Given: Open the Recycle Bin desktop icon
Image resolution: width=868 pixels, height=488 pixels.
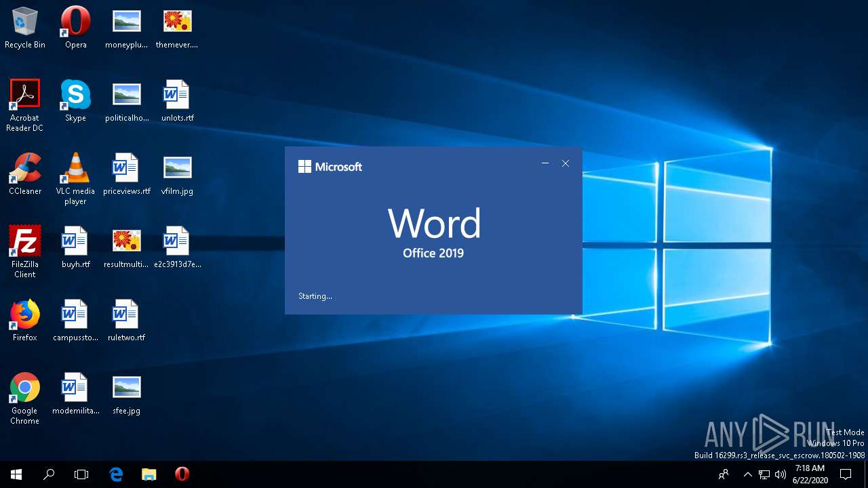Looking at the screenshot, I should 25,28.
